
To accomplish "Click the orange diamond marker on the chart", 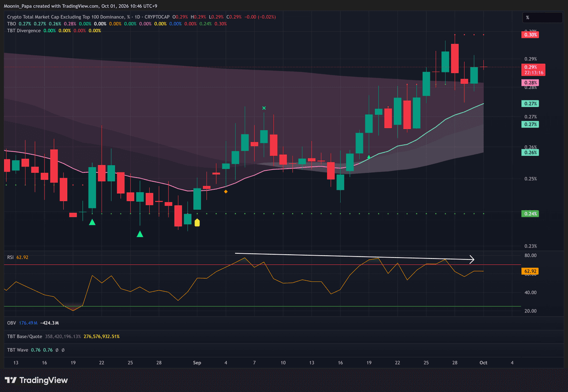I will pyautogui.click(x=226, y=192).
